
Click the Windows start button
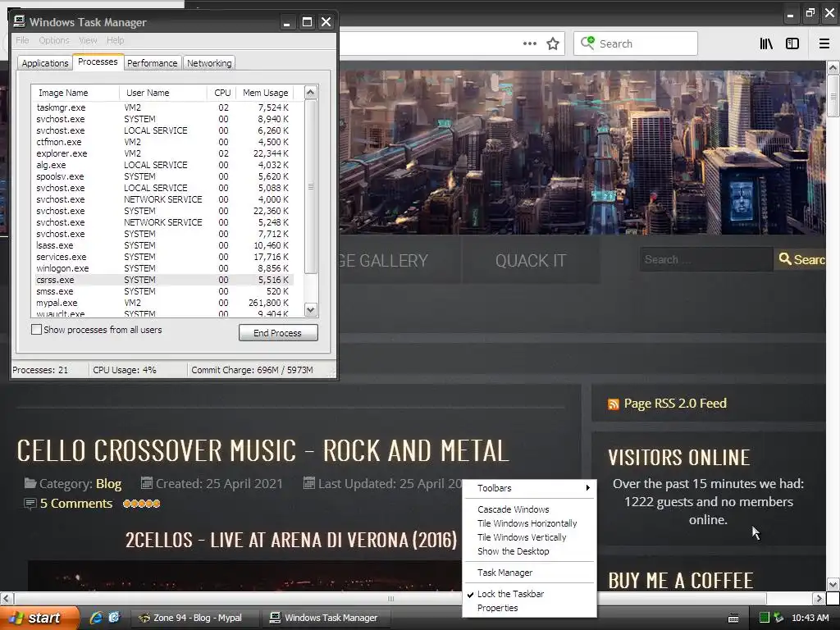tap(39, 618)
